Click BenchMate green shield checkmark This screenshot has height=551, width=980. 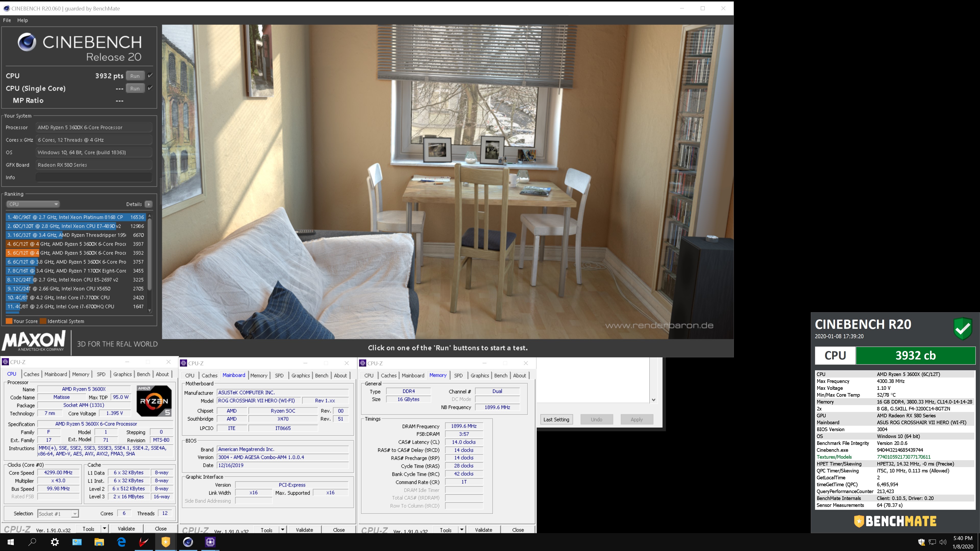click(x=963, y=329)
